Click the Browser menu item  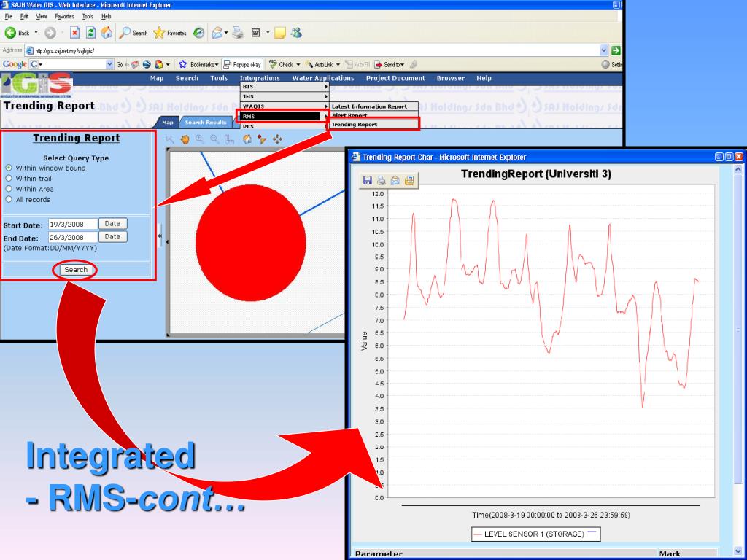(451, 78)
